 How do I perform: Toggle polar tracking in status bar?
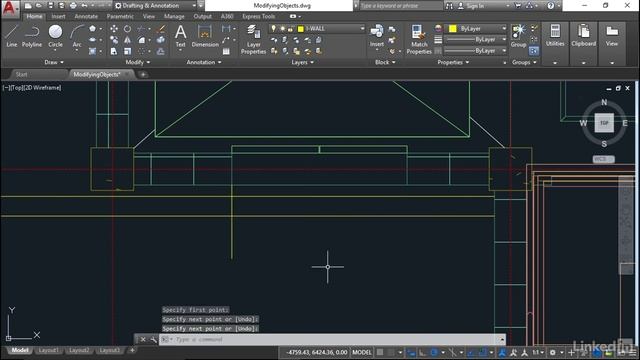[x=433, y=352]
